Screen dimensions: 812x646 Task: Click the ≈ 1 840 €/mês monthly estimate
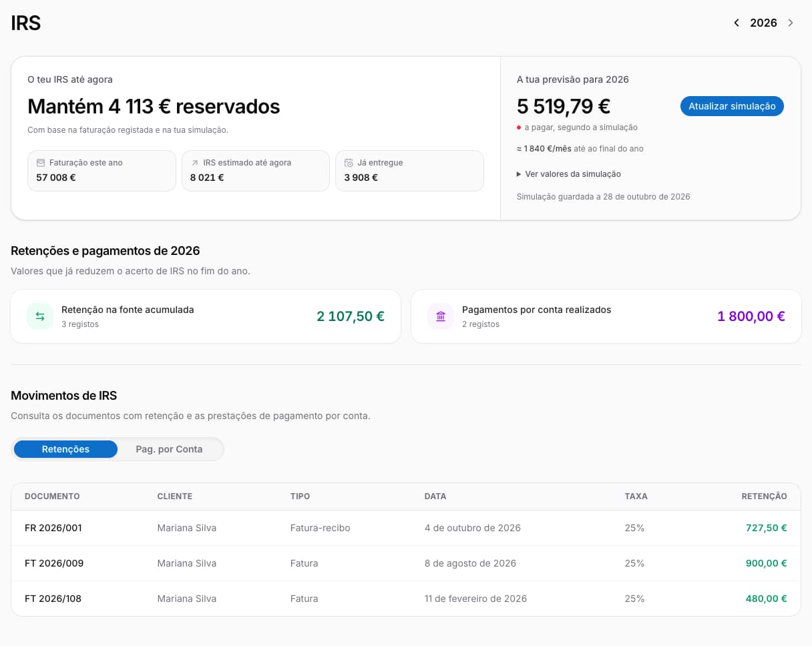click(544, 149)
